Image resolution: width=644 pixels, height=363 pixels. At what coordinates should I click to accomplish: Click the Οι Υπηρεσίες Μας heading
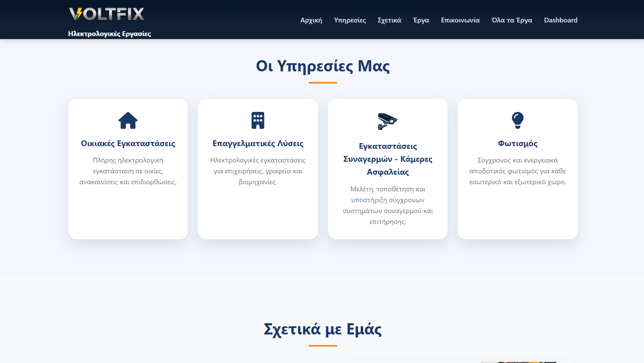[323, 66]
